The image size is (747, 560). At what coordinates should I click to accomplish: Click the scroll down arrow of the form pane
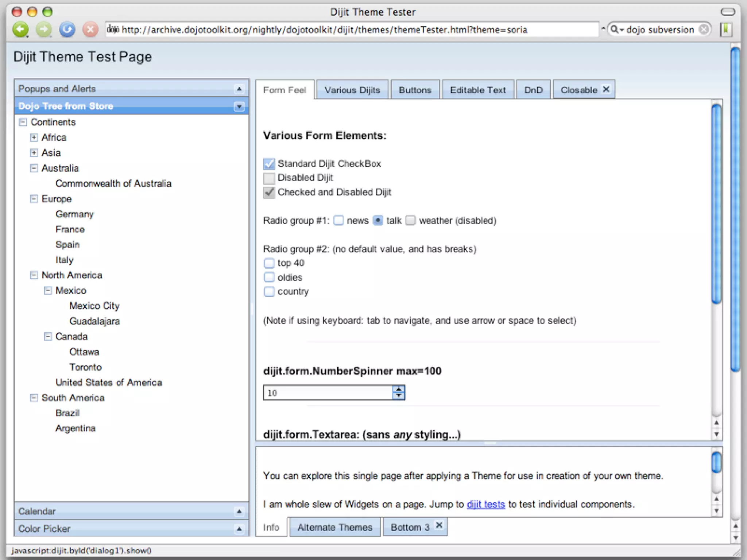click(x=716, y=434)
